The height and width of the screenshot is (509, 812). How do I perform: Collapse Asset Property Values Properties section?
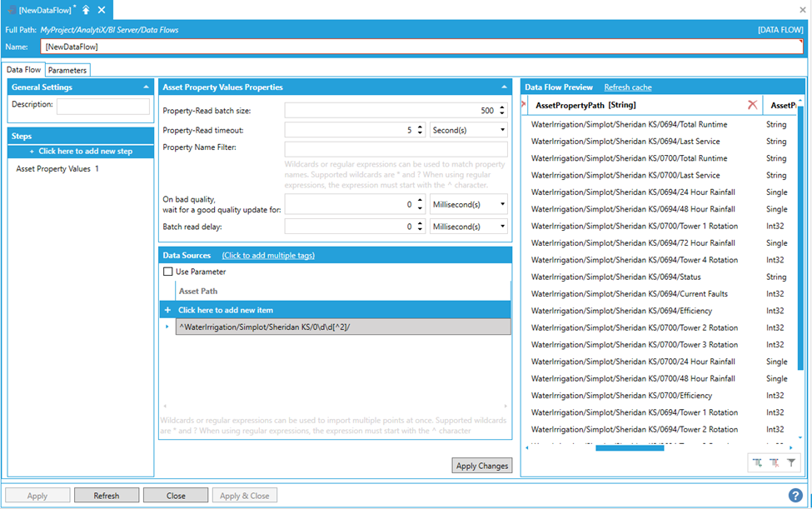point(504,87)
